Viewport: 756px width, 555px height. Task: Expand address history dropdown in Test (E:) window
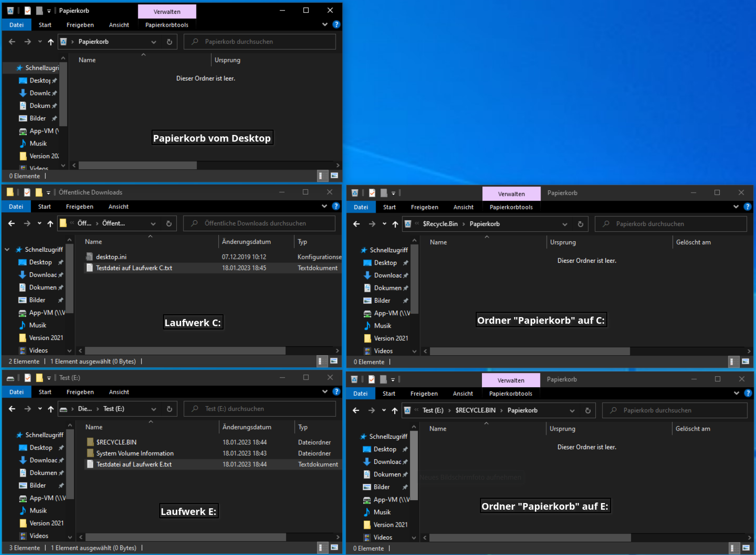point(153,409)
